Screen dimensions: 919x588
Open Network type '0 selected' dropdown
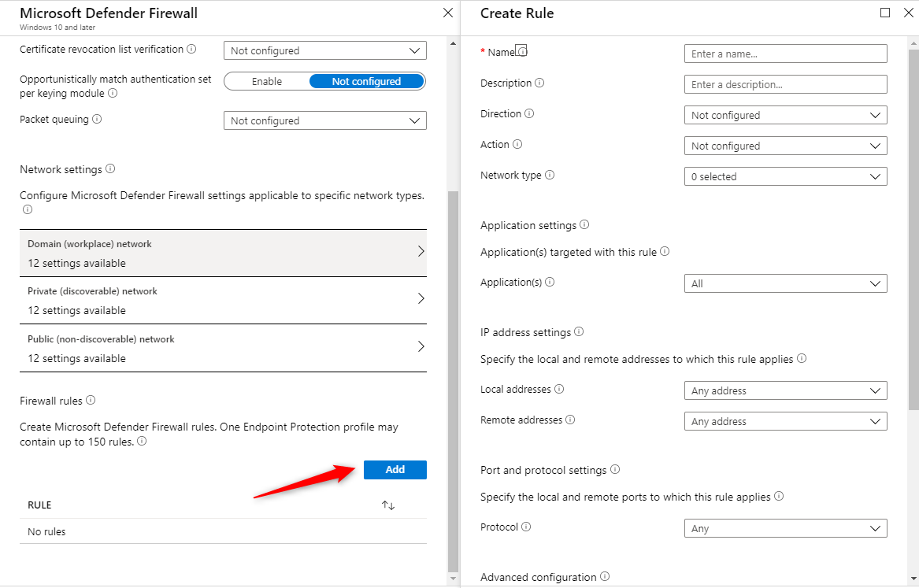(x=785, y=176)
